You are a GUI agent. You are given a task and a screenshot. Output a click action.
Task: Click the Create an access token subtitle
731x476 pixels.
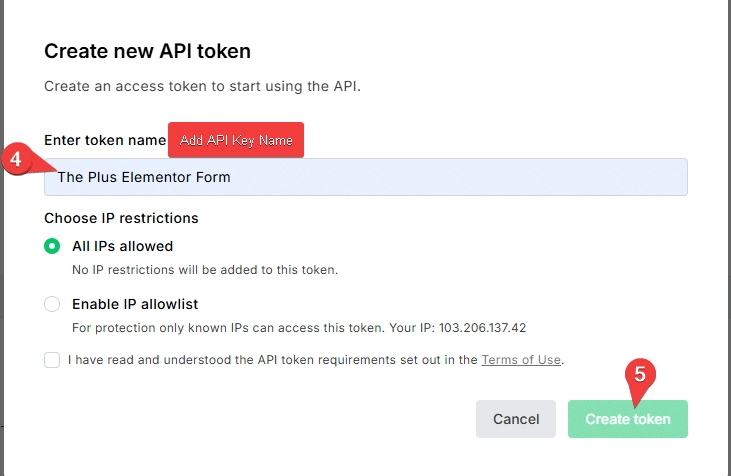(x=201, y=87)
